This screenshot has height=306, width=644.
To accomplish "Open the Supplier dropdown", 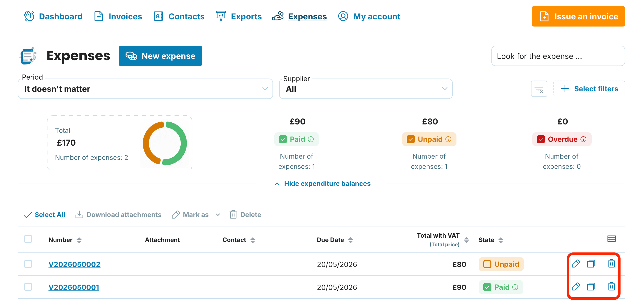I will [x=366, y=89].
